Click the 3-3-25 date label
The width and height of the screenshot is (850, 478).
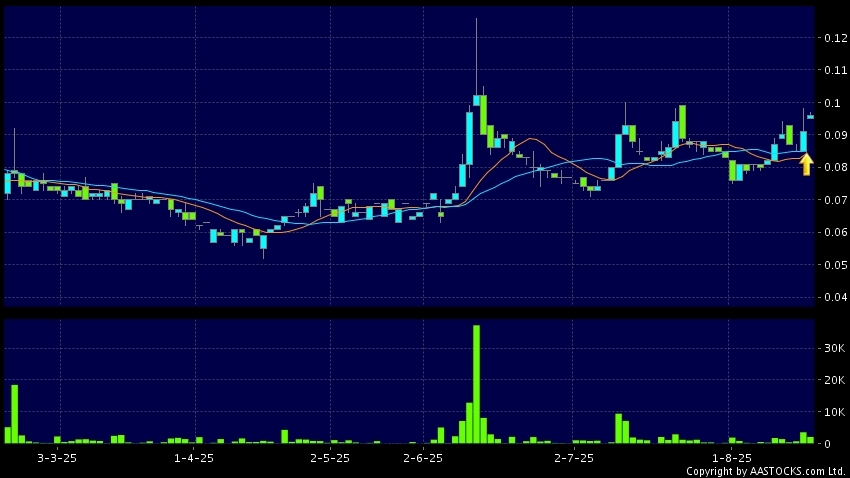(x=57, y=458)
